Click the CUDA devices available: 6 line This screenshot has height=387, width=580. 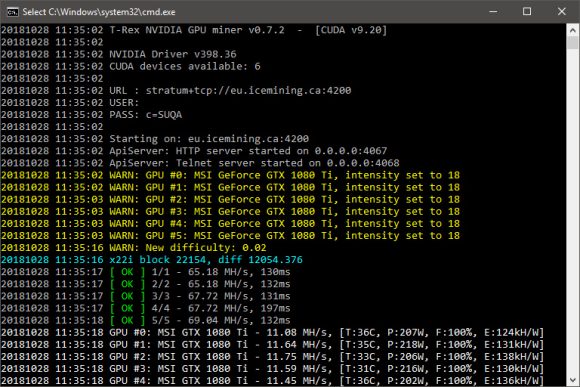pyautogui.click(x=131, y=66)
